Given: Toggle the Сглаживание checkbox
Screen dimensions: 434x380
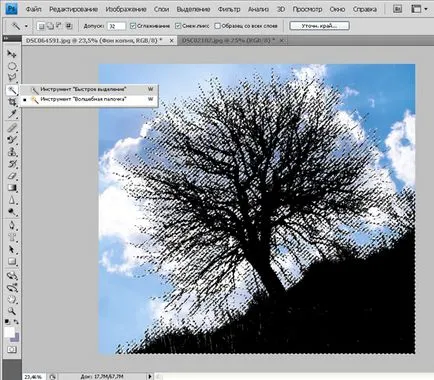Looking at the screenshot, I should [133, 26].
